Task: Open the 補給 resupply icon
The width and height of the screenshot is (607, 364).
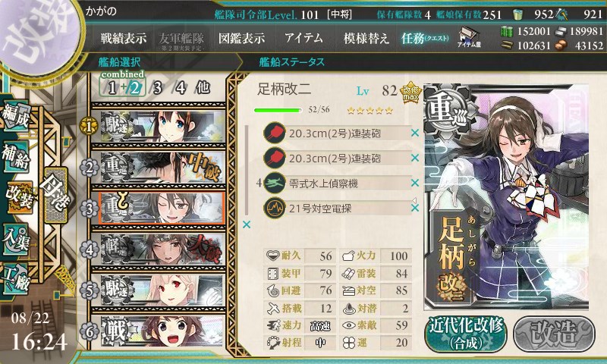Action: coord(16,156)
